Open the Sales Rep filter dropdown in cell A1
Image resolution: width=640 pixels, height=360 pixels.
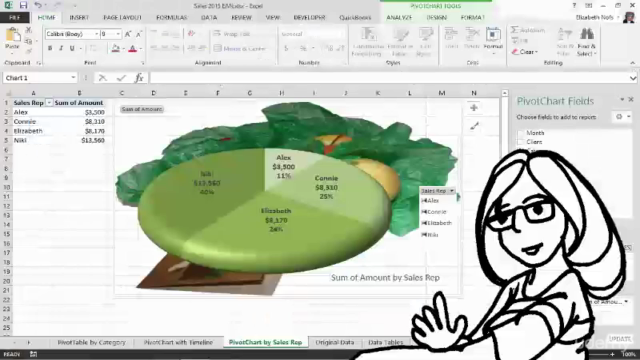49,103
